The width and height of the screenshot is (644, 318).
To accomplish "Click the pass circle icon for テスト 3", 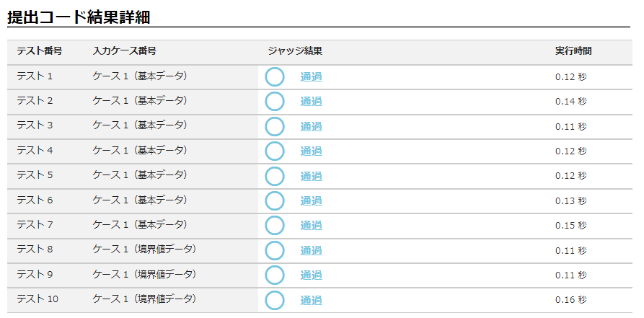I will [x=275, y=127].
